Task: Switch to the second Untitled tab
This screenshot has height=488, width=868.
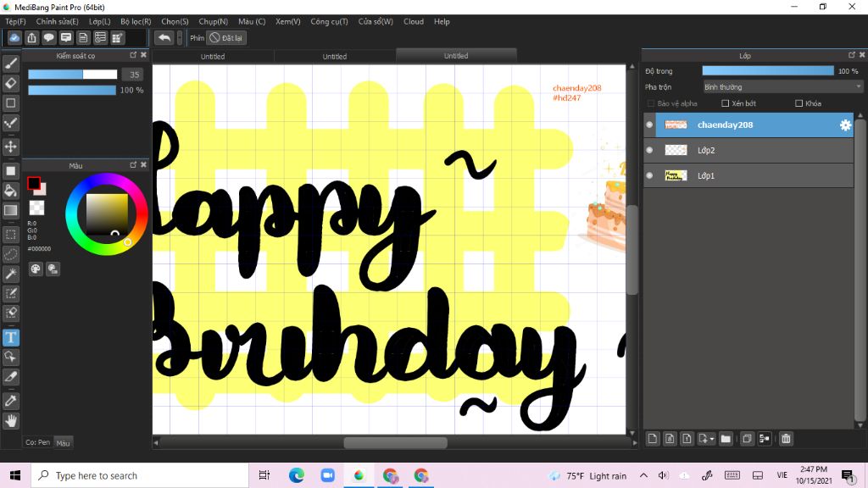Action: pyautogui.click(x=334, y=57)
